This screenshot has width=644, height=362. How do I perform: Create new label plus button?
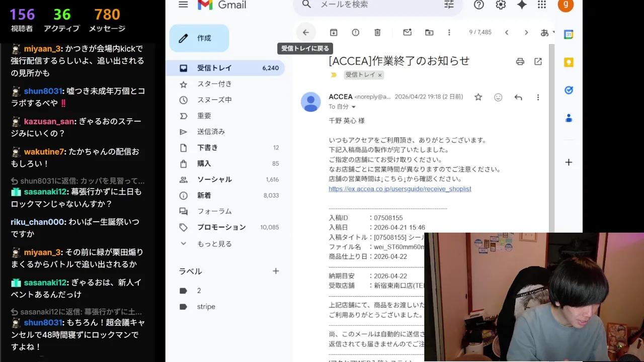pos(276,271)
